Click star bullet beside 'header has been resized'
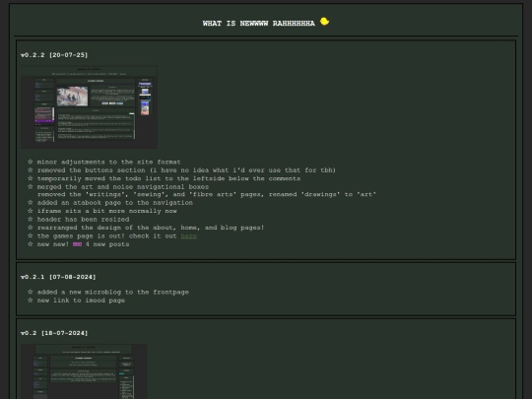This screenshot has height=399, width=532. 31,219
